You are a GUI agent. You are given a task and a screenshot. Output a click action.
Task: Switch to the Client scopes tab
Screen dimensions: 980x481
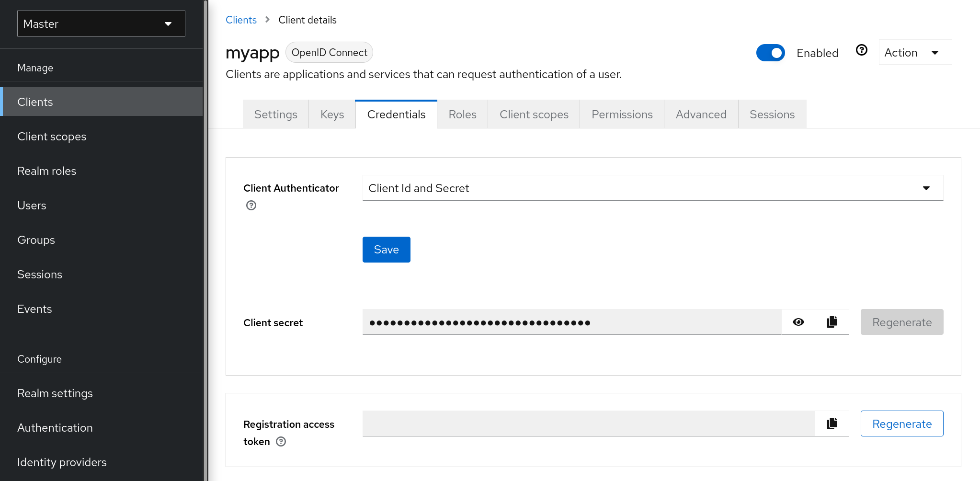[x=534, y=114]
